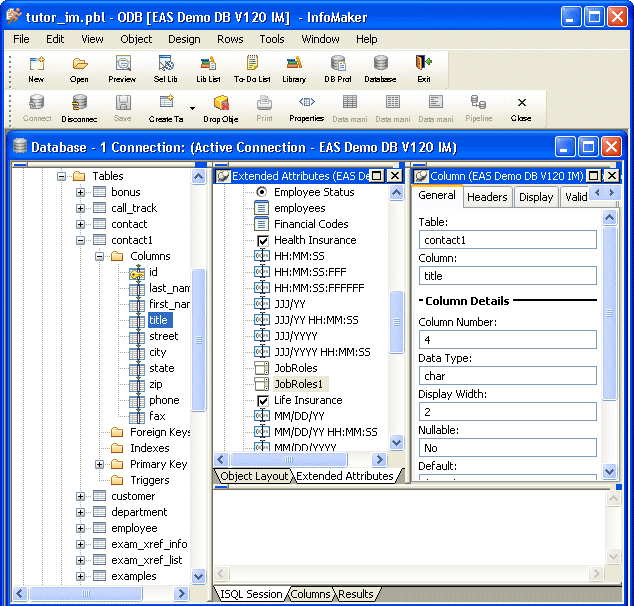Click the Create Table icon
634x606 pixels.
(x=166, y=108)
